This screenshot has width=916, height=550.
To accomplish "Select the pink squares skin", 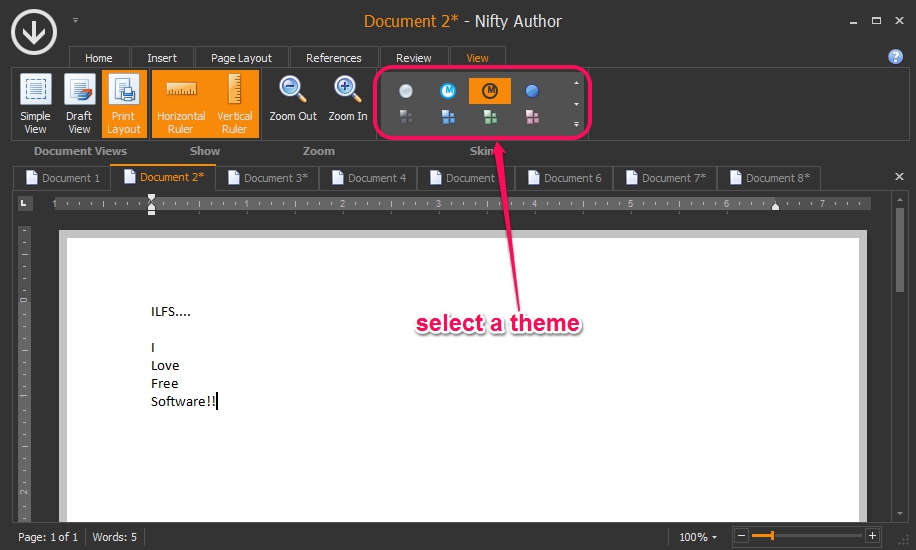I will point(533,118).
